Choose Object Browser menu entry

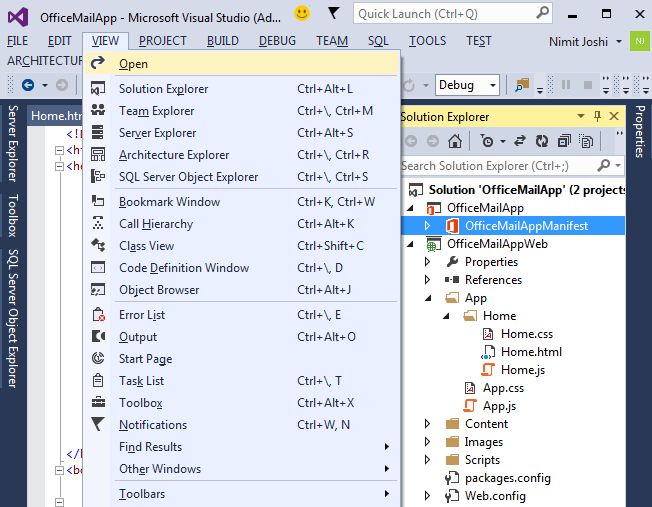159,290
